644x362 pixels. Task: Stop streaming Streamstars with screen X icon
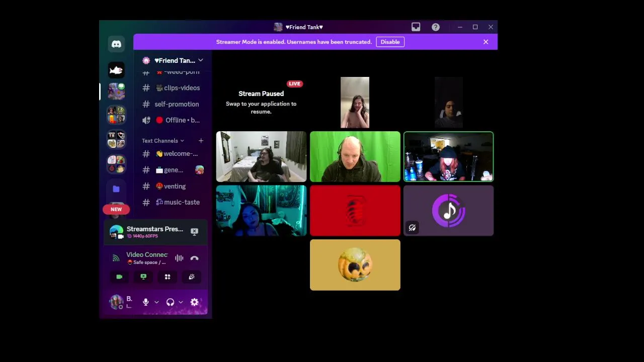[194, 232]
